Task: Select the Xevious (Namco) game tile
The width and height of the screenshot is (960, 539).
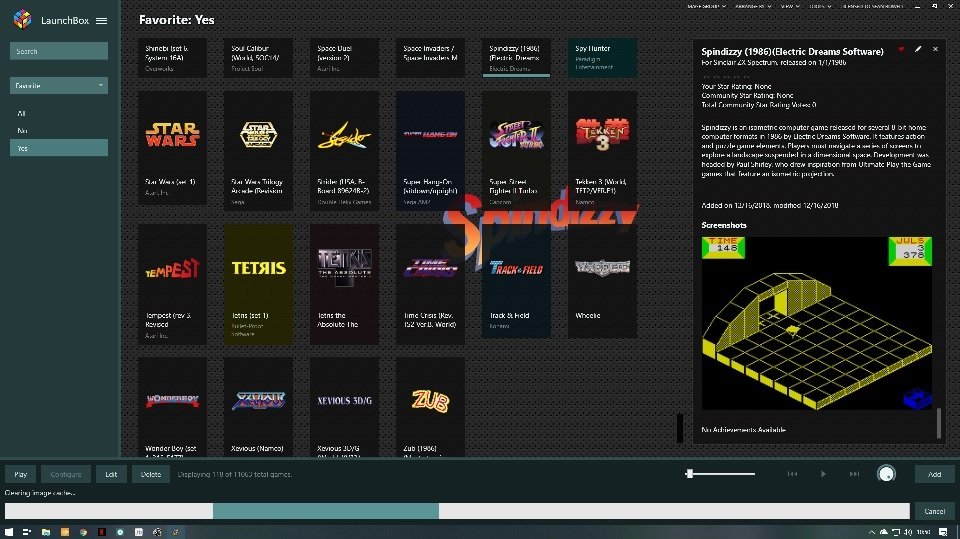Action: pyautogui.click(x=258, y=407)
